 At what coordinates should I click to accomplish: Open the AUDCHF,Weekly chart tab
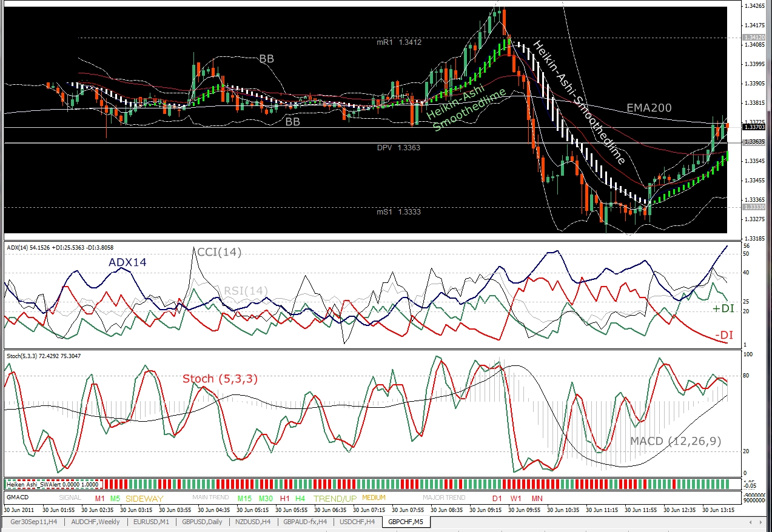96,522
